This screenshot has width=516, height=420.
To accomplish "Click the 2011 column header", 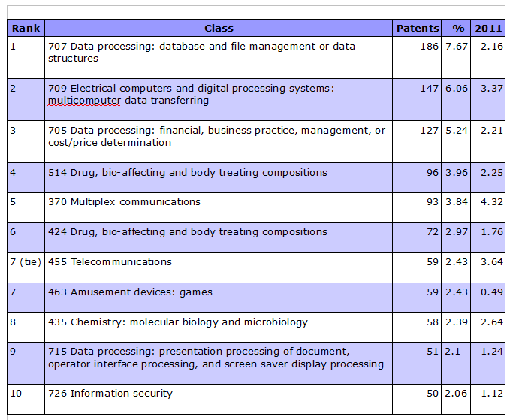I will 488,28.
